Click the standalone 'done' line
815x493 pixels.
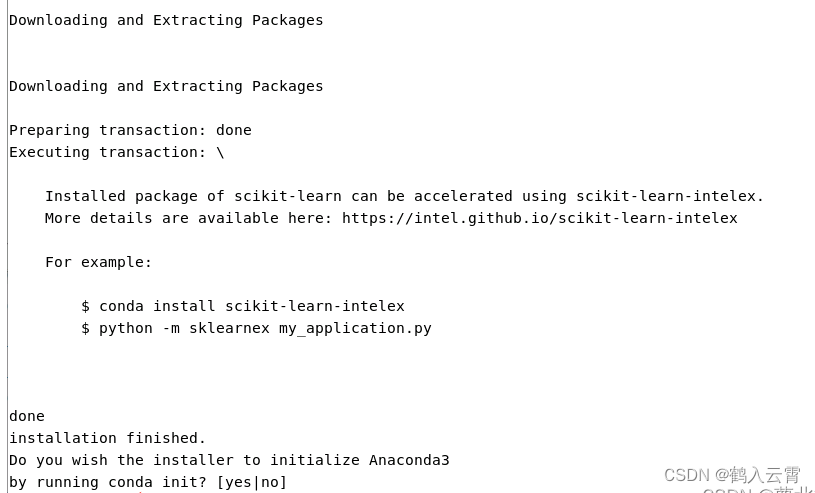point(27,416)
